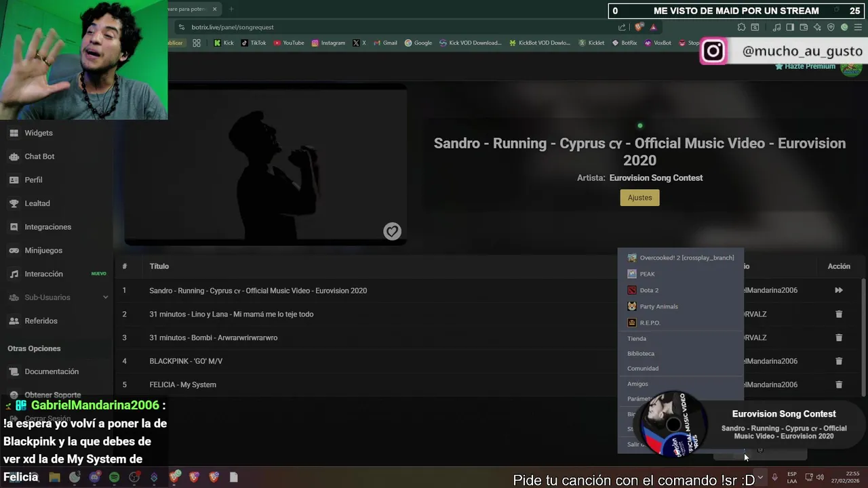
Task: Open the YouTube bookmark
Action: click(x=289, y=43)
